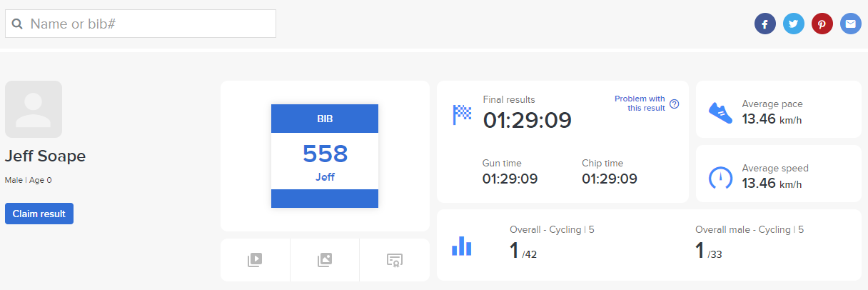Focus the Name or bib# search field
This screenshot has height=290, width=868.
click(x=150, y=24)
